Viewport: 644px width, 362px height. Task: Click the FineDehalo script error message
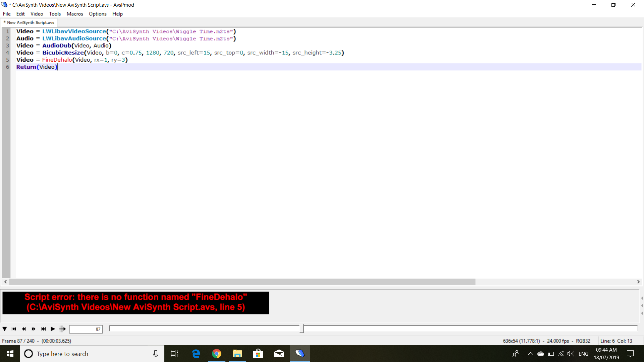click(x=136, y=302)
